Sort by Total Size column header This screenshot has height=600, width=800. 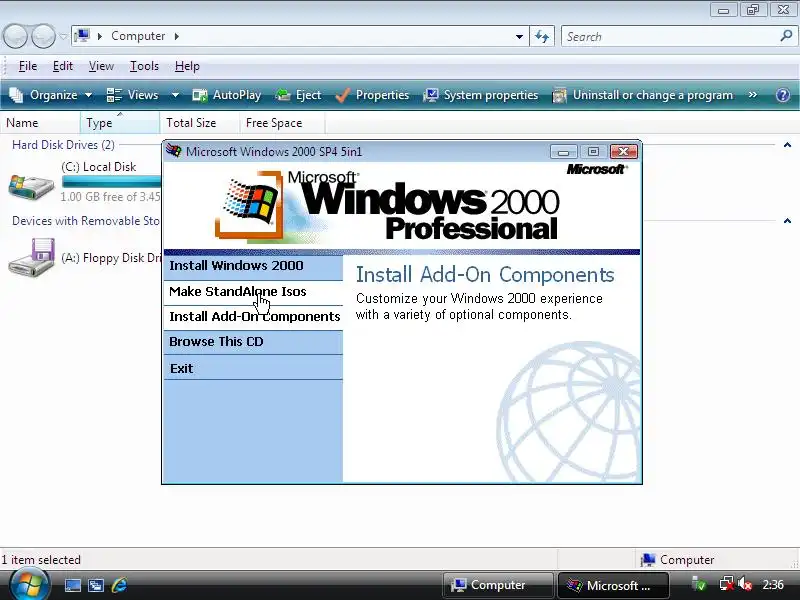click(x=199, y=123)
